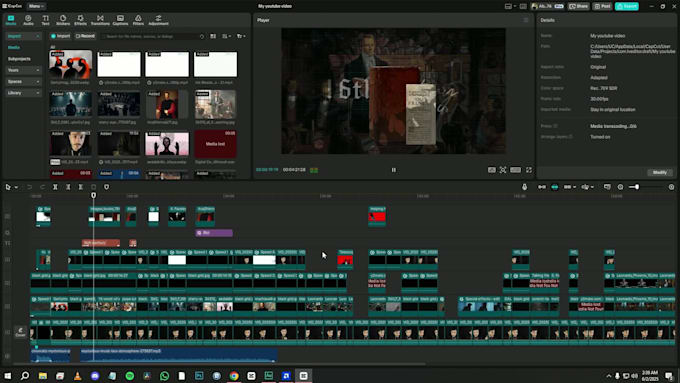Click the Modify button in Details
The height and width of the screenshot is (383, 680).
click(x=660, y=172)
